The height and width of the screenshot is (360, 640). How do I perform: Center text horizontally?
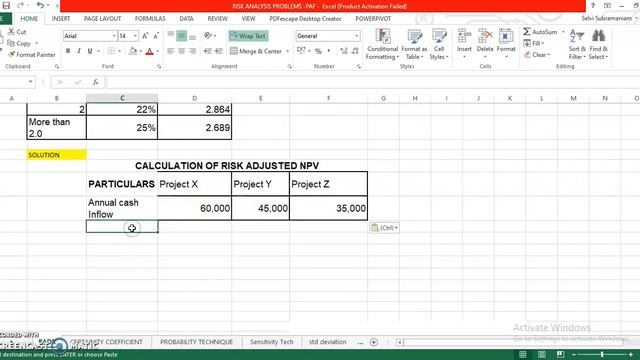pos(181,51)
